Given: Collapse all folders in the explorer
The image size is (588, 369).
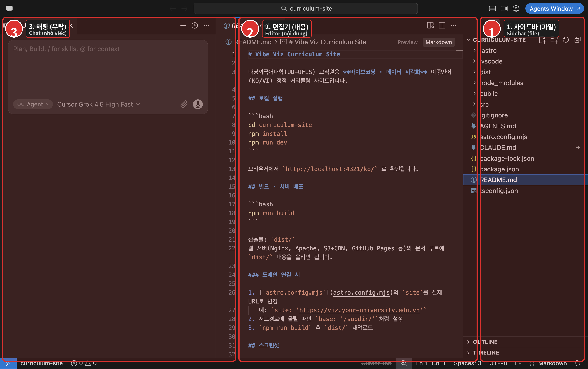Looking at the screenshot, I should point(577,40).
